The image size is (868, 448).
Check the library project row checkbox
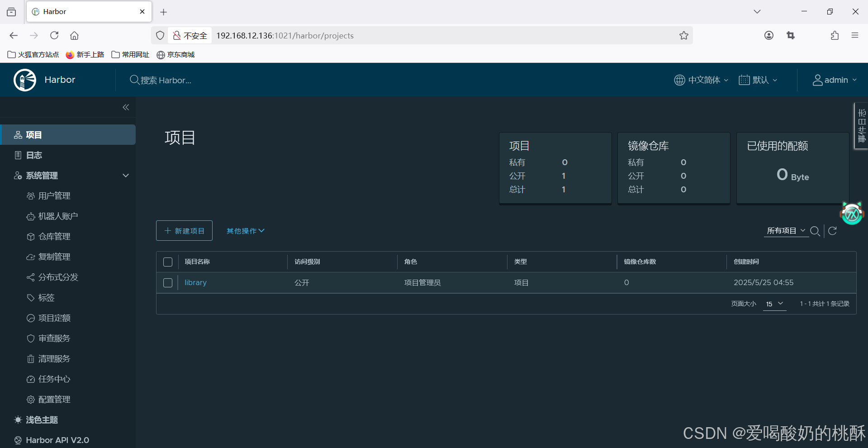(168, 283)
